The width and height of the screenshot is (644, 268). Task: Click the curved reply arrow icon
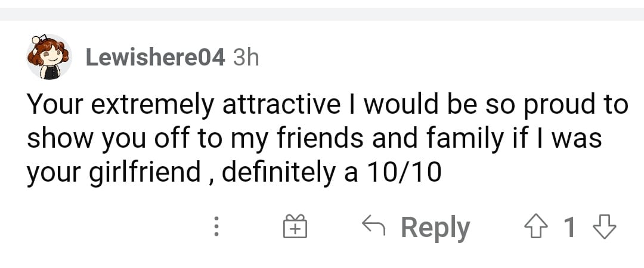(373, 225)
